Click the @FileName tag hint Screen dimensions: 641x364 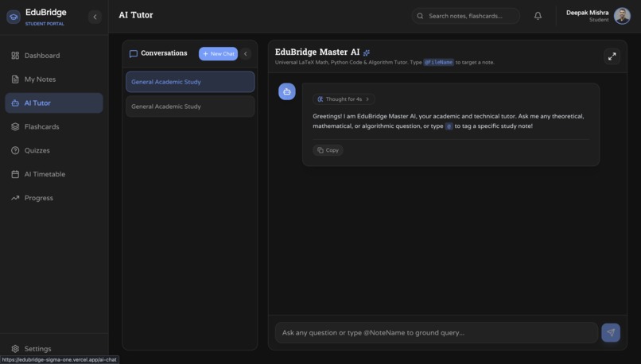(438, 63)
